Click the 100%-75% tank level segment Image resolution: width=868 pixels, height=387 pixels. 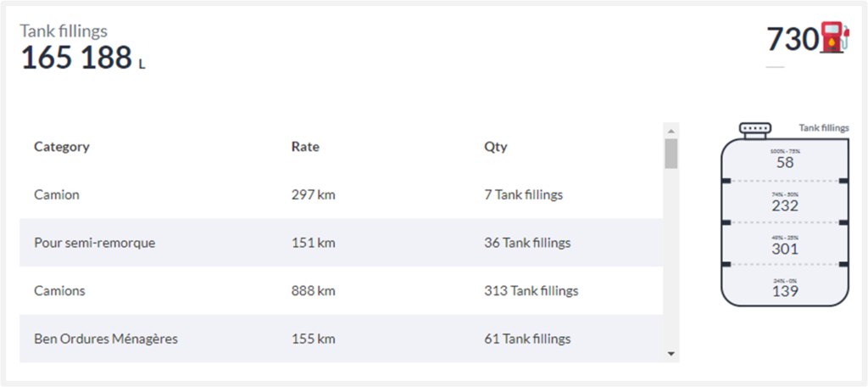pos(785,160)
